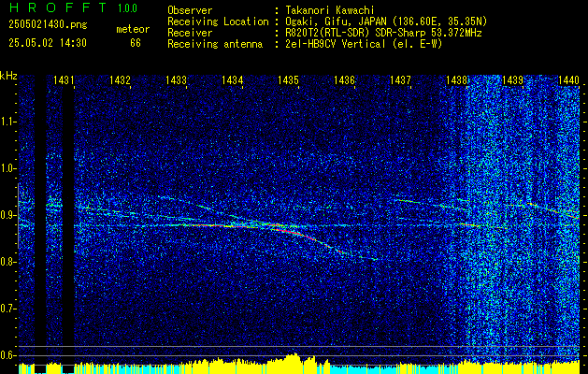The image size is (588, 374).
Task: Click the kHz axis unit label
Action: tap(8, 76)
